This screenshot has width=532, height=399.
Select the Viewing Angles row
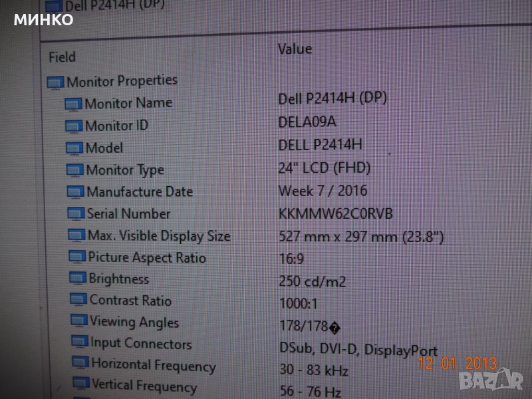point(134,322)
